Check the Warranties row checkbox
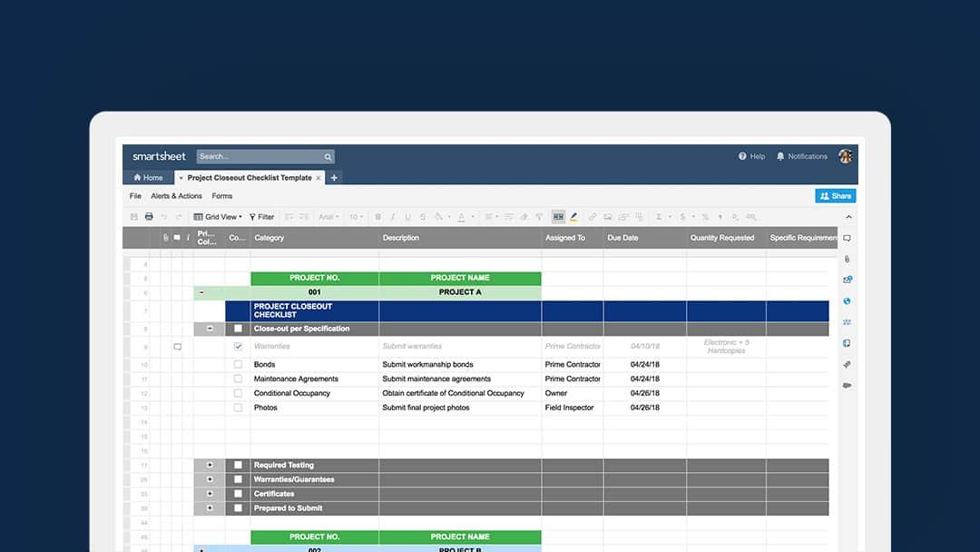This screenshot has width=980, height=552. [238, 346]
